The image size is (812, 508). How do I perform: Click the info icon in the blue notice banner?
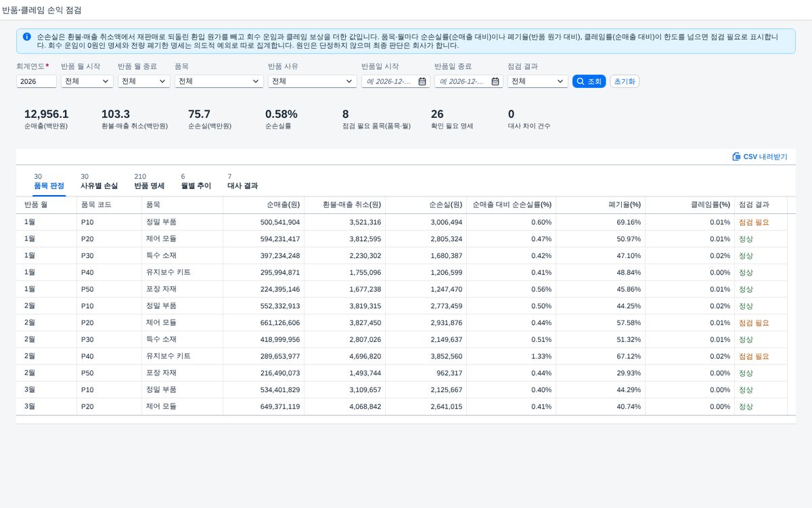click(x=26, y=37)
